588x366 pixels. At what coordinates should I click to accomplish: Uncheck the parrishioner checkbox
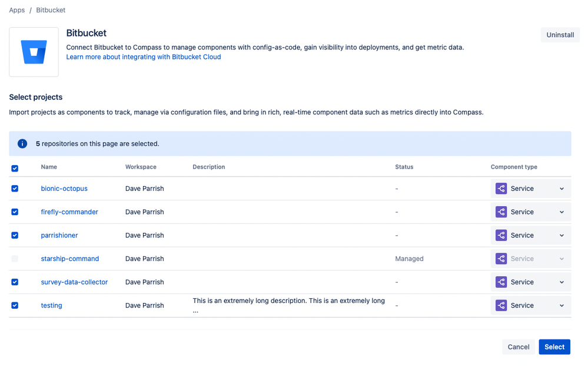[15, 235]
